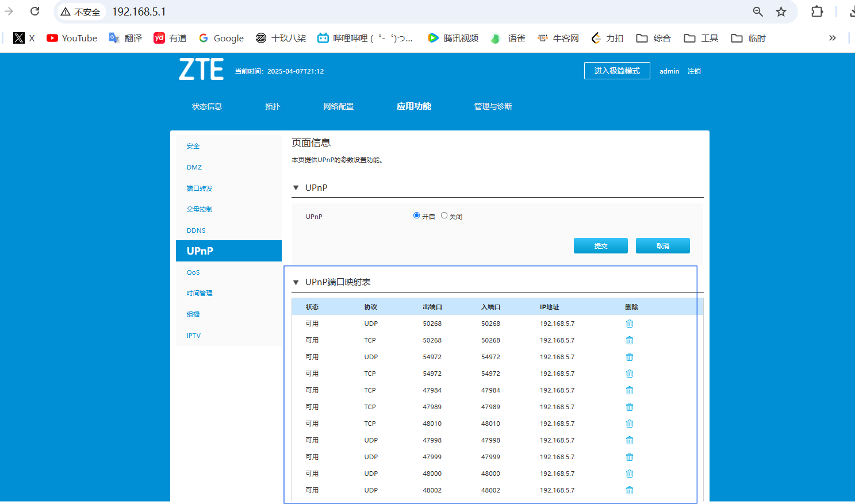Remove the TCP 48010 port mapping
The width and height of the screenshot is (855, 504).
(629, 424)
